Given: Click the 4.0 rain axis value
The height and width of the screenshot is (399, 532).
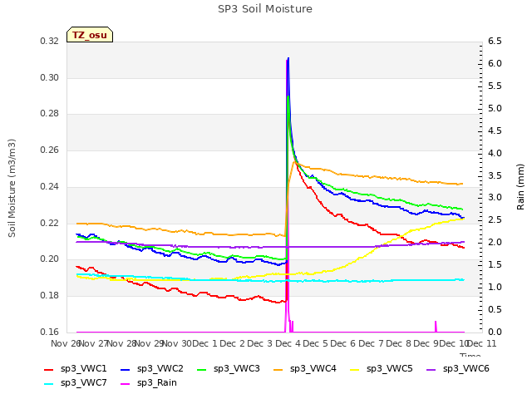Looking at the screenshot, I should [495, 153].
